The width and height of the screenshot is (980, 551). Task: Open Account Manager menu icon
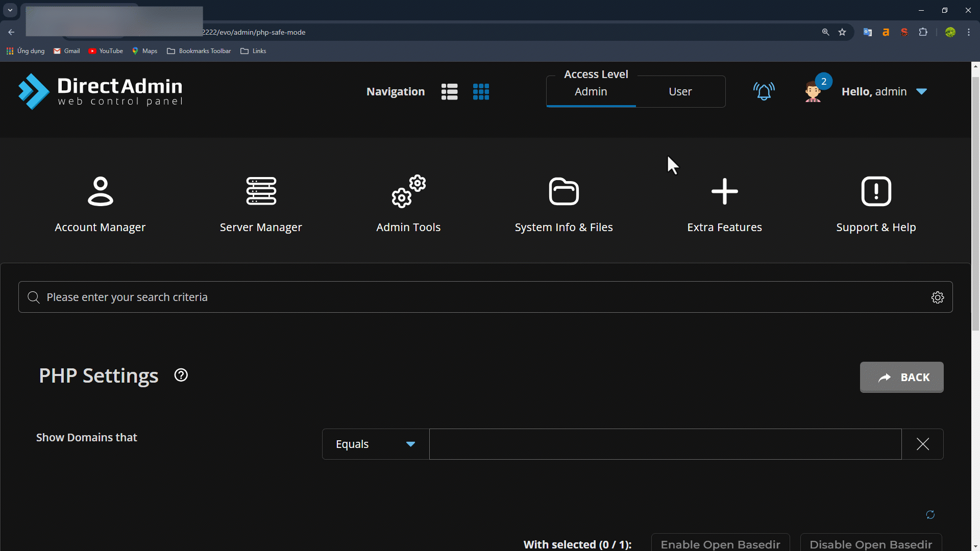tap(101, 191)
